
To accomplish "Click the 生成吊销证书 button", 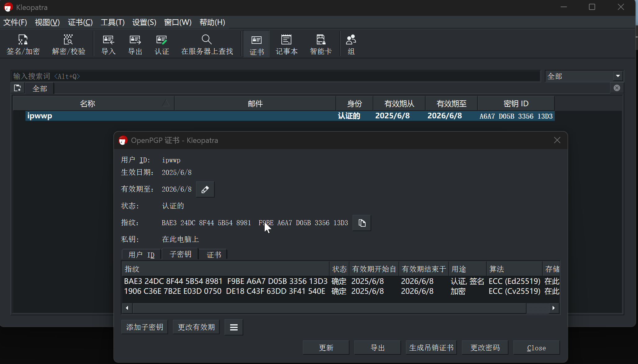I will pyautogui.click(x=431, y=348).
